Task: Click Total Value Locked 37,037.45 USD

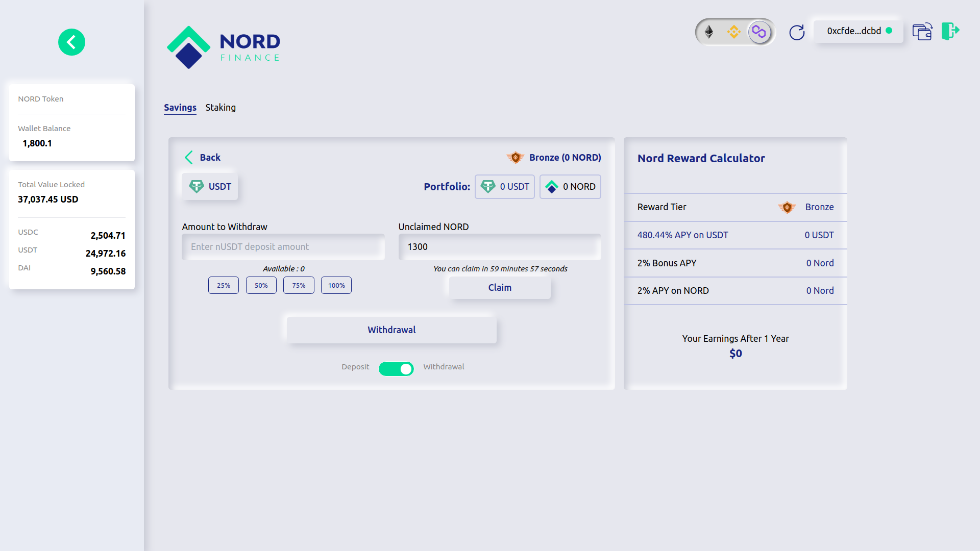Action: [x=48, y=199]
